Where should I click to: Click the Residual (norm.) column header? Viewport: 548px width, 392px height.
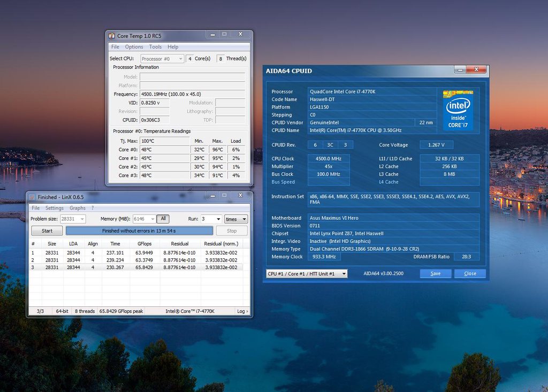221,243
